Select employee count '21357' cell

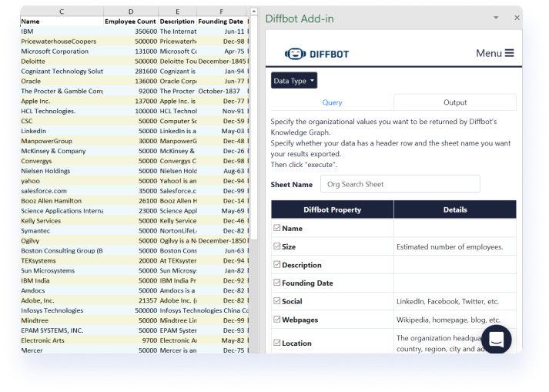[x=131, y=300]
